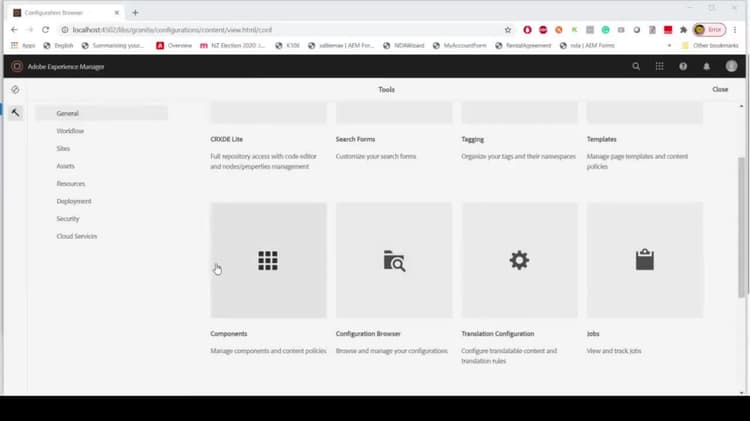Click the browser address bar URL
Viewport: 750px width, 421px height.
pos(172,30)
